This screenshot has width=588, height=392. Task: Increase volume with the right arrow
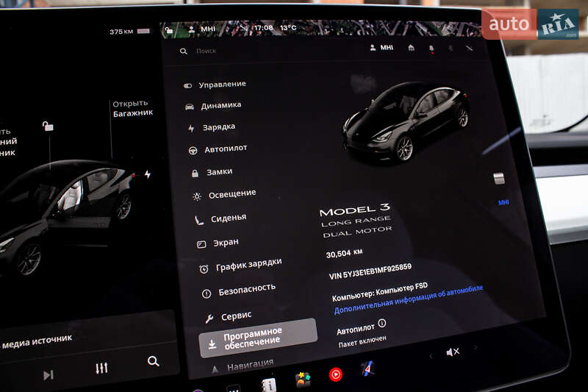[476, 347]
